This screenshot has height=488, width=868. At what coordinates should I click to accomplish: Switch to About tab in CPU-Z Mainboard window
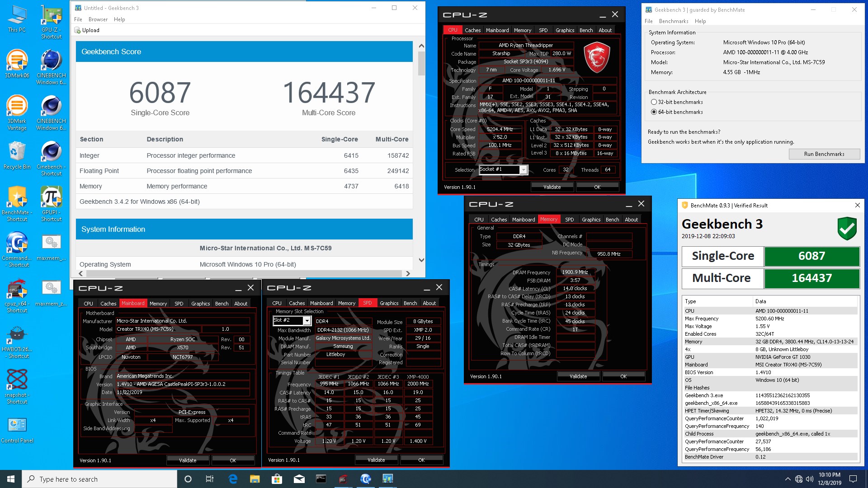coord(241,304)
